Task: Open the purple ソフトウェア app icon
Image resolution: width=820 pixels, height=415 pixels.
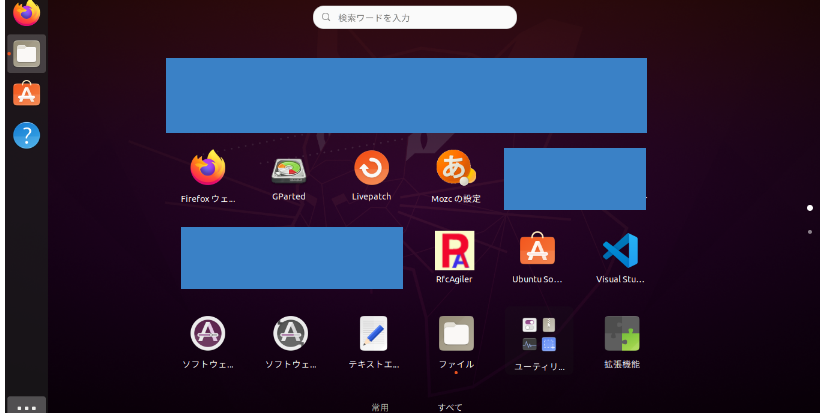Action: (x=208, y=333)
